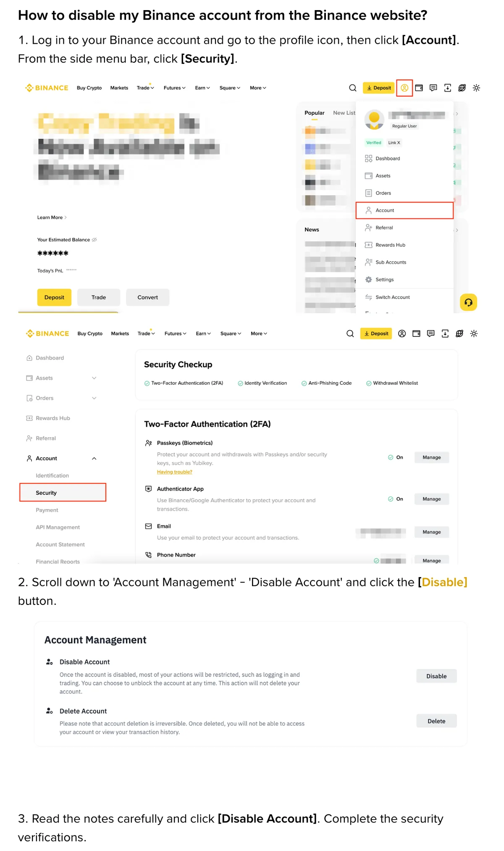Click globe icon in lower security header
This screenshot has width=504, height=851.
point(459,334)
